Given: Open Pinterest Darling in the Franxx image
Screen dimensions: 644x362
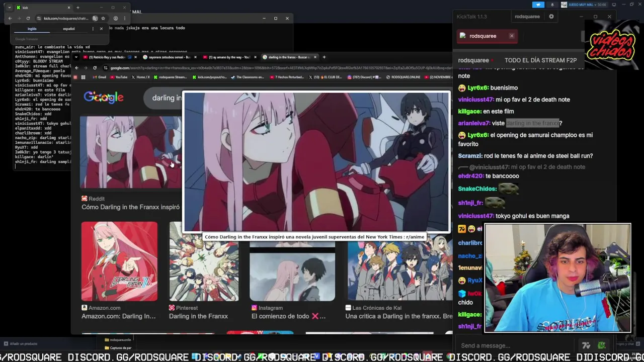Looking at the screenshot, I should click(204, 261).
